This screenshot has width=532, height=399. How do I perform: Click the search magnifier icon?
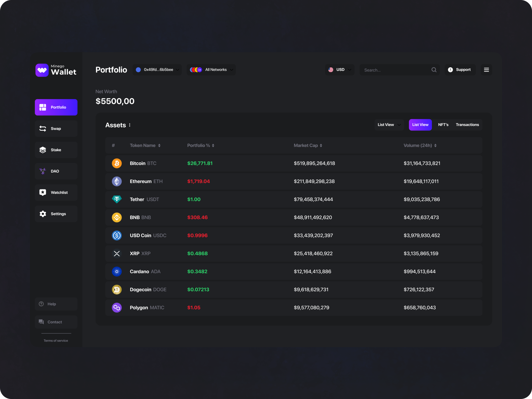click(434, 70)
